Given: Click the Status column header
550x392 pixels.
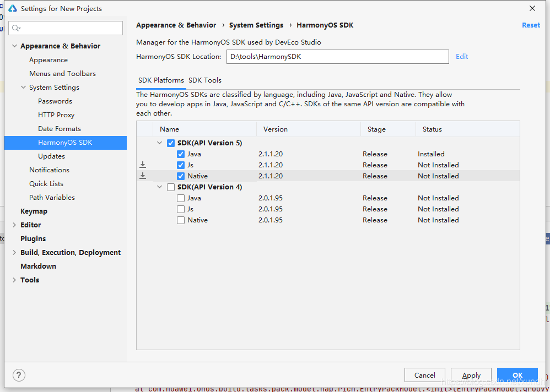Looking at the screenshot, I should [x=467, y=129].
